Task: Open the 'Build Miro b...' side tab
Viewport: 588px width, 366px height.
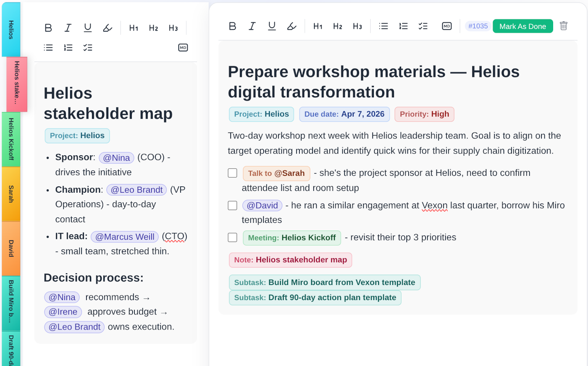Action: click(11, 303)
